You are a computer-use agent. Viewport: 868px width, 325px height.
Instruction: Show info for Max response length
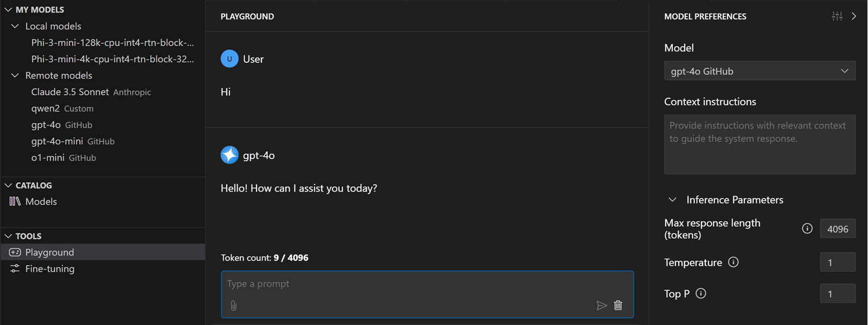pos(807,228)
